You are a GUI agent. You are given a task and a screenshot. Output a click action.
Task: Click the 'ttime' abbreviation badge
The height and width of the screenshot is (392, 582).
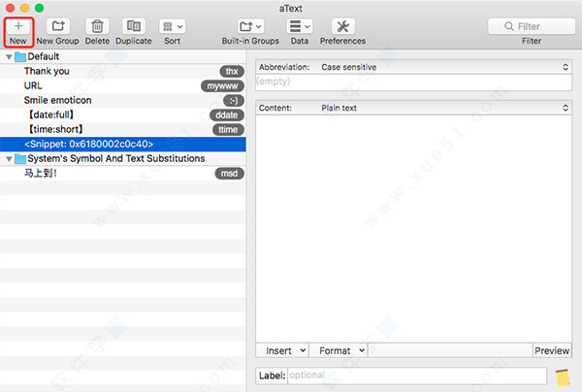[228, 130]
